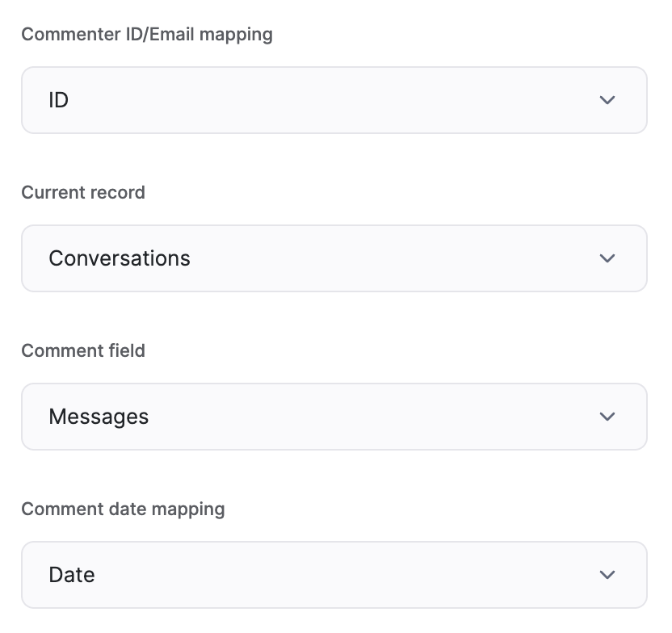The image size is (672, 633).
Task: Click the Commenter ID/Email mapping label
Action: pos(147,34)
